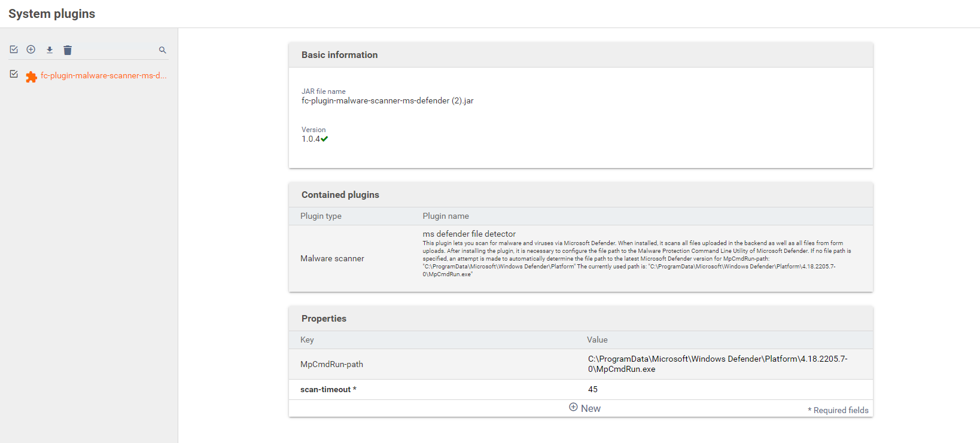980x443 pixels.
Task: Uncheck the fc-plugin-malware-scanner checkbox
Action: (x=14, y=74)
